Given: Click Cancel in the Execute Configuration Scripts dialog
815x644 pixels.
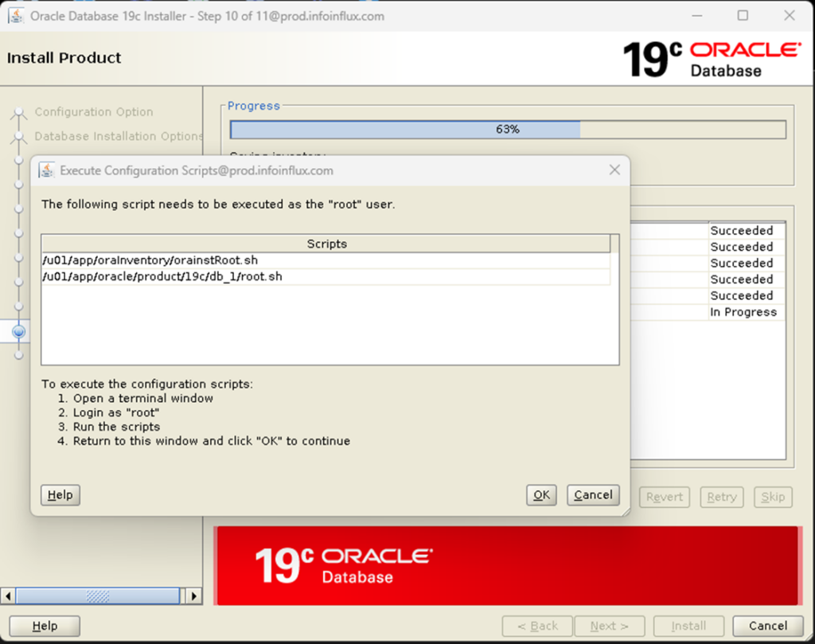Looking at the screenshot, I should click(593, 494).
